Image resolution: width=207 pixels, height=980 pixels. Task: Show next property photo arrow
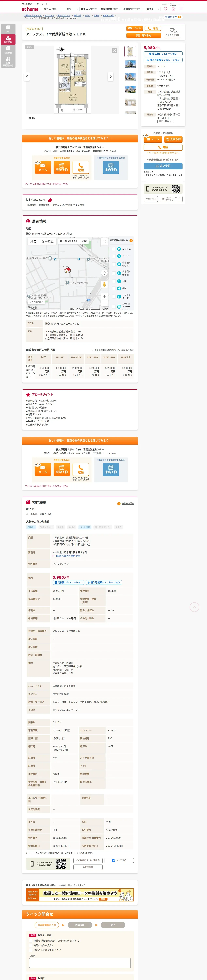[x=111, y=76]
